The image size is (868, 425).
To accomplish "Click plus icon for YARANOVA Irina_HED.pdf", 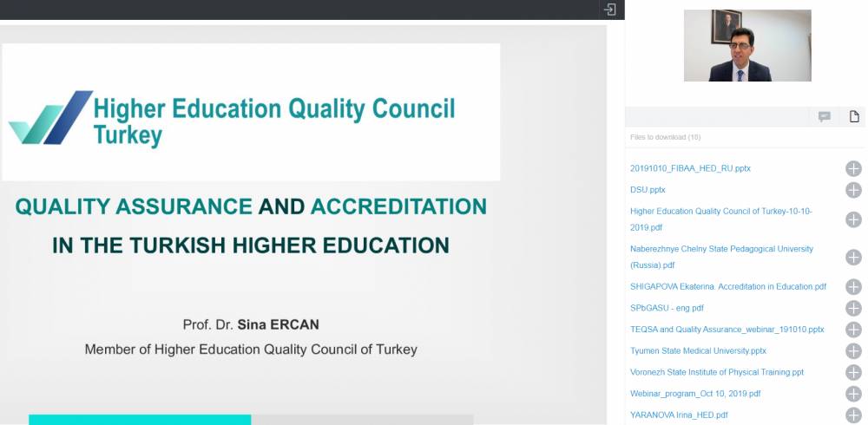I will tap(853, 415).
